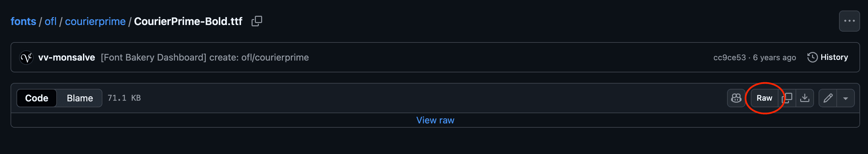Go to the fonts repository root
Image resolution: width=868 pixels, height=154 pixels.
tap(23, 21)
